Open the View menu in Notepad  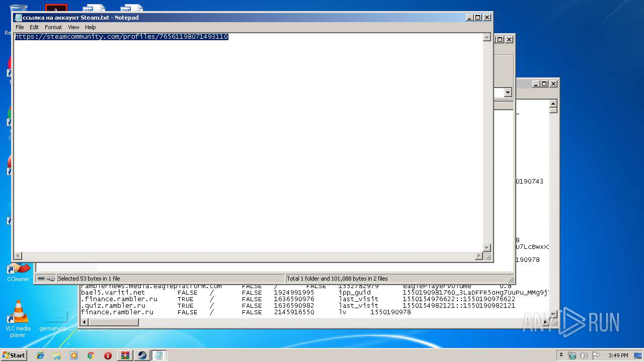[73, 27]
